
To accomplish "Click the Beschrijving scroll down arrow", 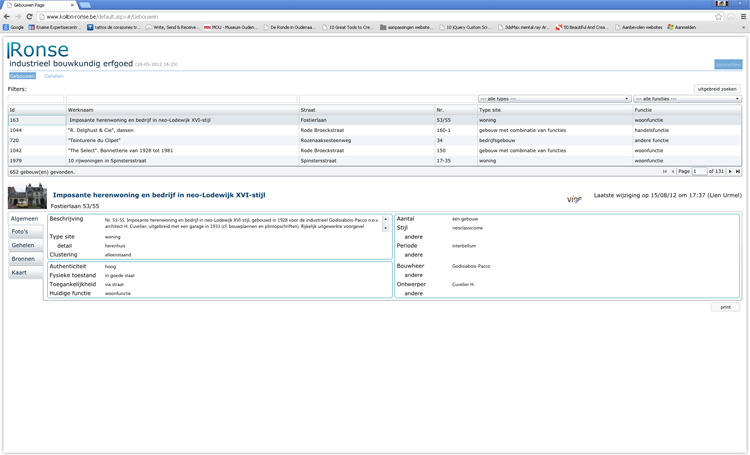I will [386, 228].
